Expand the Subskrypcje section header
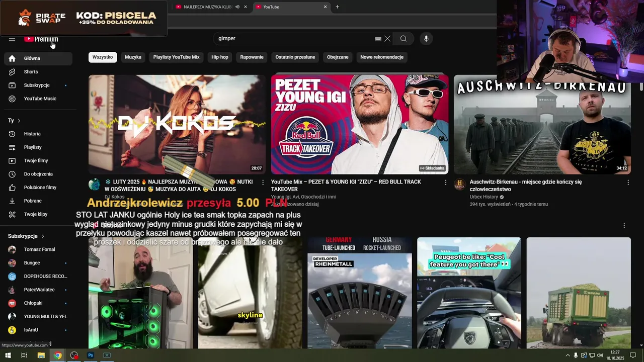Screen dimensions: 644x362 [x=26, y=236]
